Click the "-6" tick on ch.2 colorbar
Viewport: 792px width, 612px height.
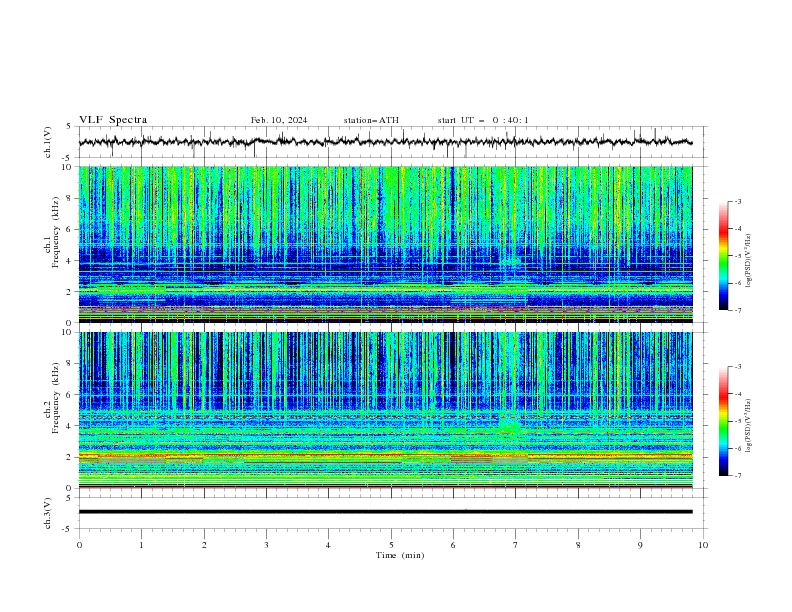coord(737,448)
